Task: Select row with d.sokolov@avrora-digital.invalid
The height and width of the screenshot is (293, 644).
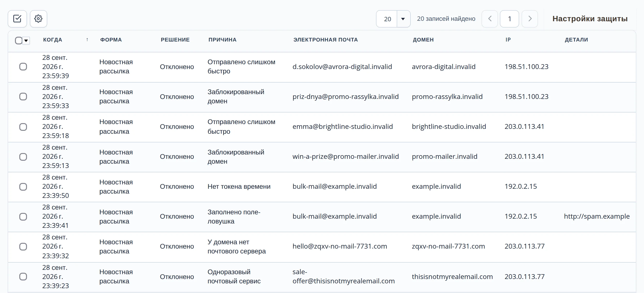Action: coord(23,67)
